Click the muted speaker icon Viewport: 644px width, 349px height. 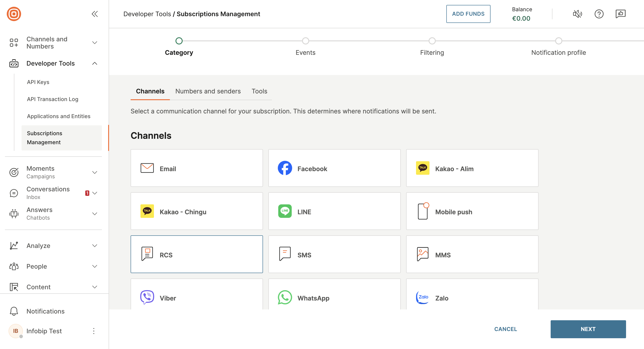coord(578,14)
